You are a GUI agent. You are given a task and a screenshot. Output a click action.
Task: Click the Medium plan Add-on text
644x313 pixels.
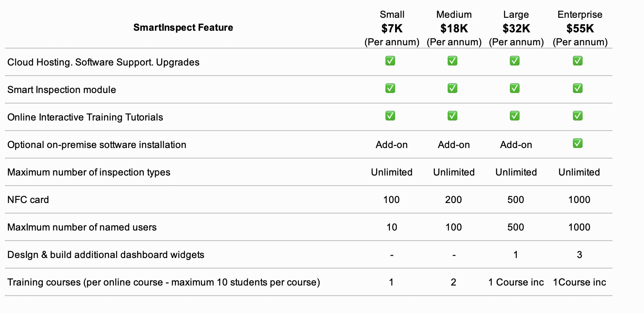[x=454, y=145]
